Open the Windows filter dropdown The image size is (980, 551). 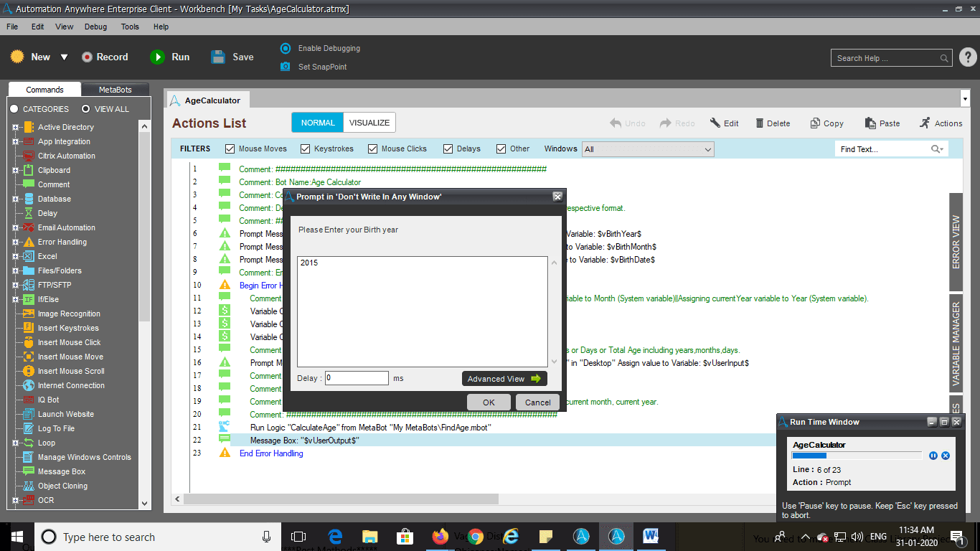(648, 149)
